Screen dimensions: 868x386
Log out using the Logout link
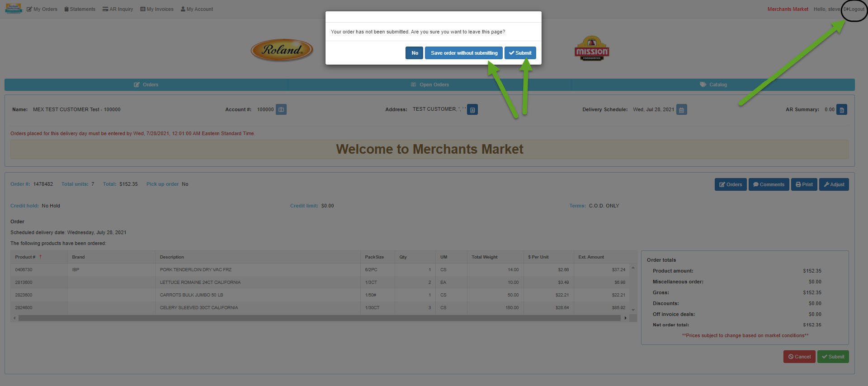coord(854,9)
